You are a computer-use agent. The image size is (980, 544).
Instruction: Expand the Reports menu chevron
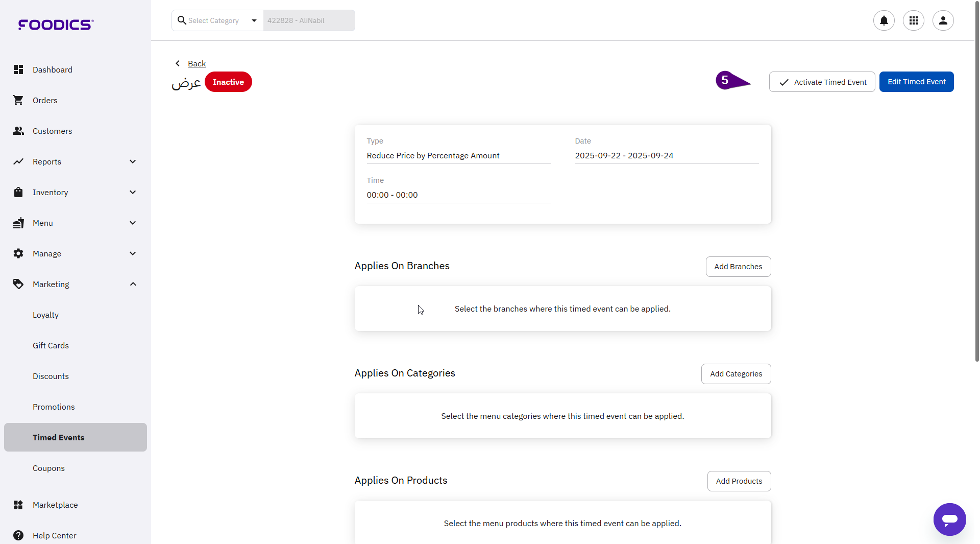[133, 161]
